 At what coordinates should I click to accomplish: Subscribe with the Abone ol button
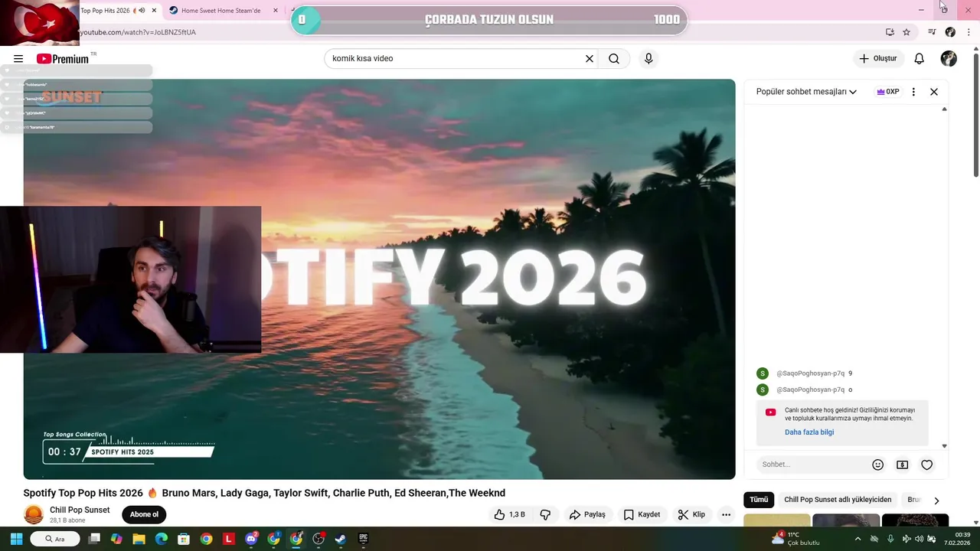(144, 514)
